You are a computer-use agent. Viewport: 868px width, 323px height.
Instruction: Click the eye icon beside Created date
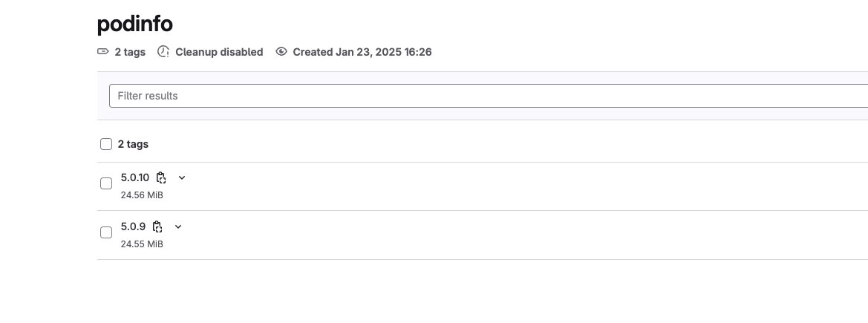pos(281,51)
